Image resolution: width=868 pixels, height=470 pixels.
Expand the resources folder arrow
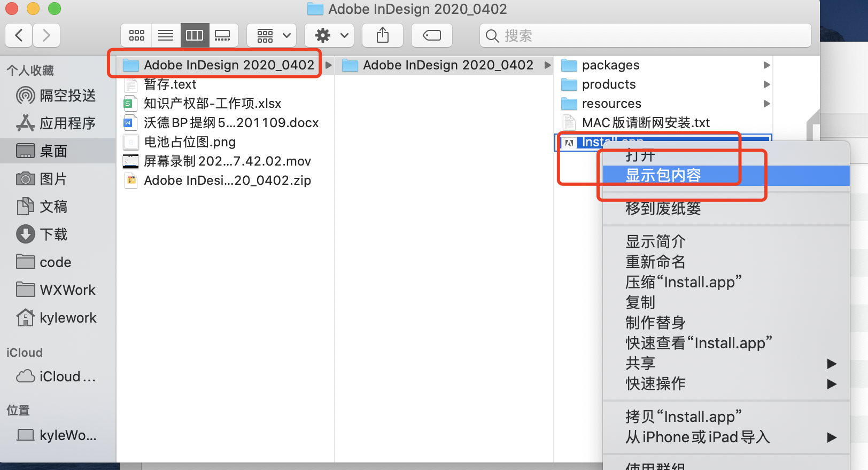pos(766,104)
